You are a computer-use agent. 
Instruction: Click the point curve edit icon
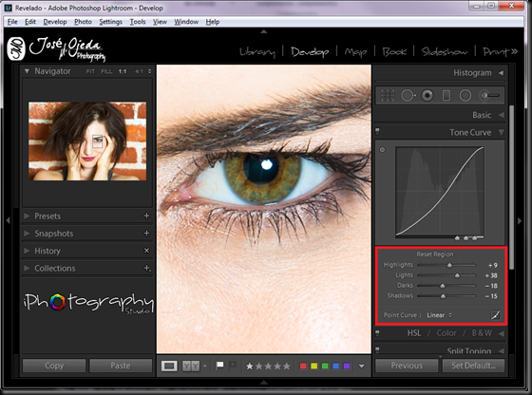495,315
